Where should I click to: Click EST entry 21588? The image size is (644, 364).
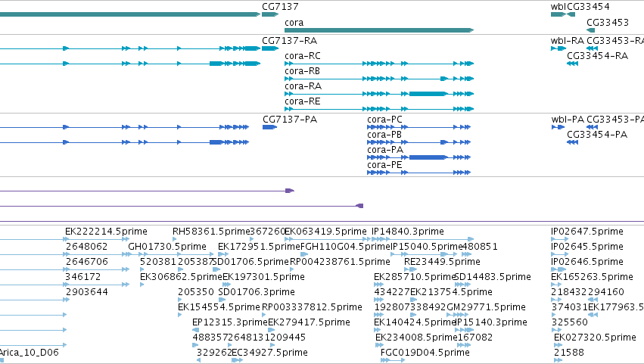[569, 353]
